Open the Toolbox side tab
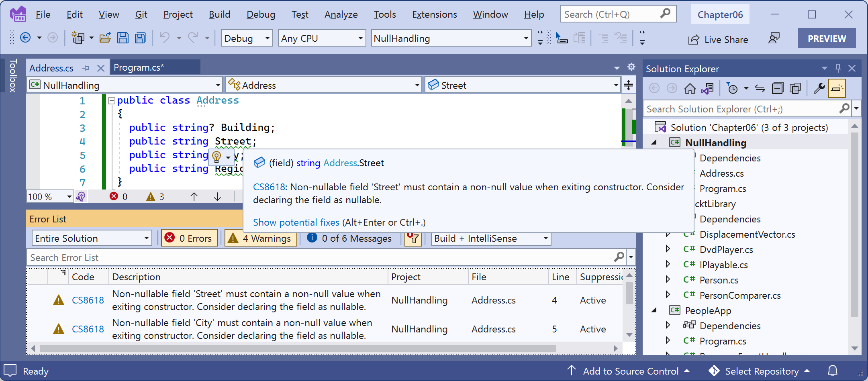Screen dimensions: 868x381 [x=13, y=75]
